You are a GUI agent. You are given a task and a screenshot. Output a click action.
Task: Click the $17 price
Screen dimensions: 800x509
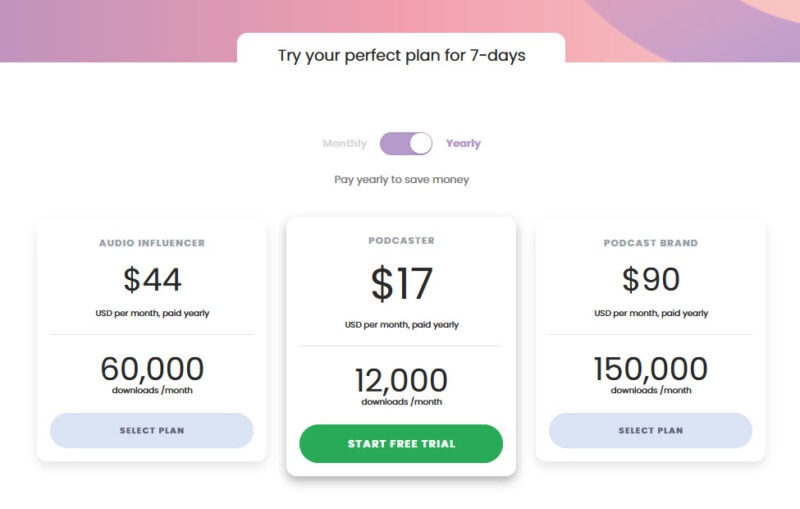tap(402, 283)
